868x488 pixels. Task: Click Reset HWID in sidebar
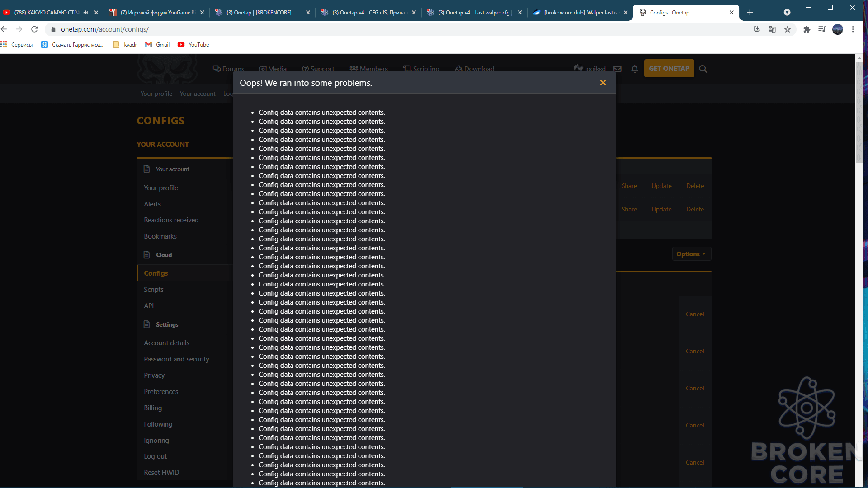click(x=161, y=473)
